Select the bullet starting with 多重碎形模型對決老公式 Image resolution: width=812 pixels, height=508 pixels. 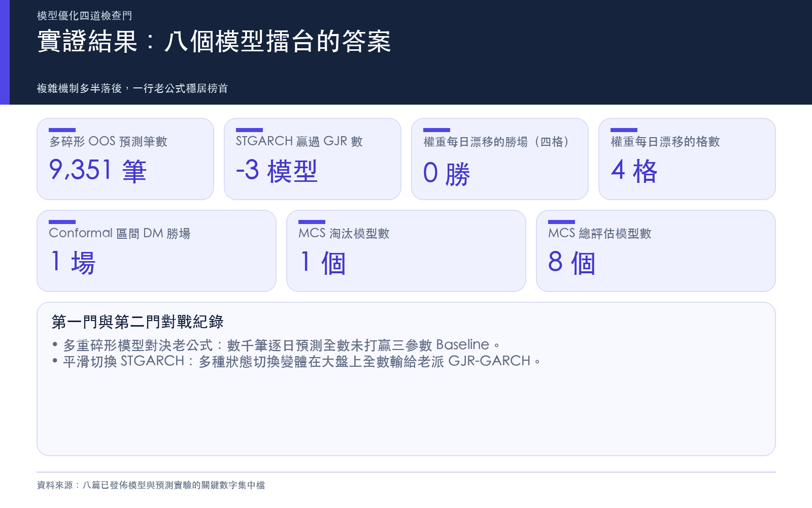[276, 345]
